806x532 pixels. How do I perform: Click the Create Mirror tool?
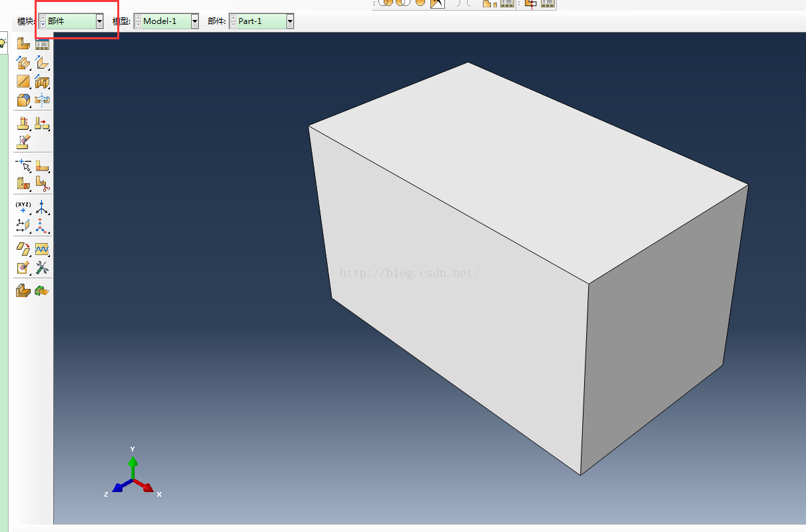tap(42, 101)
